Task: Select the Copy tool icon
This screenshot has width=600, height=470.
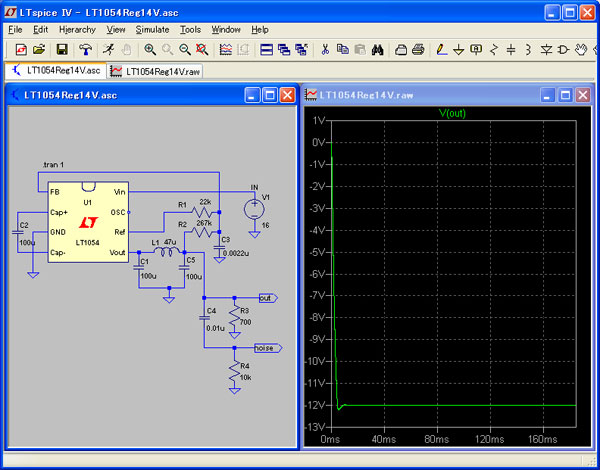Action: 343,49
